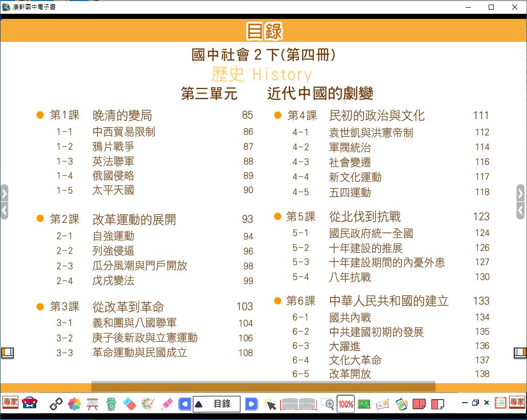Viewport: 527px width, 420px height.
Task: Click the right side panel upper arrow
Action: tap(521, 194)
